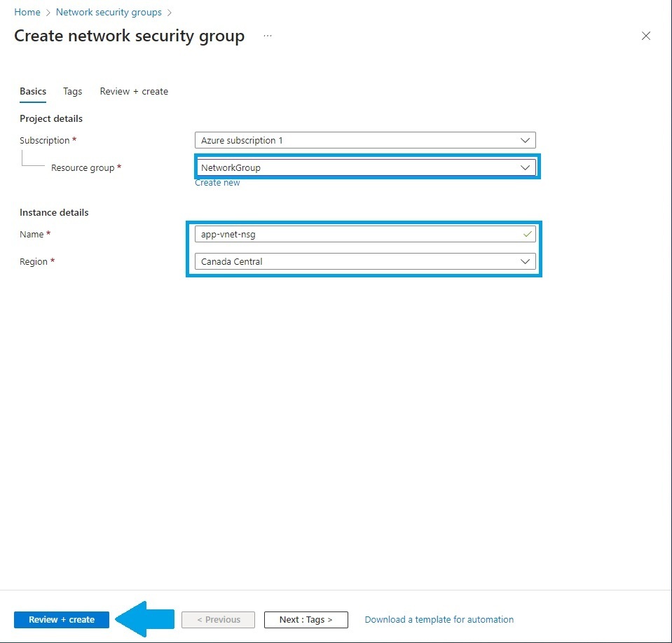The width and height of the screenshot is (672, 643).
Task: Click the Next : Tags button
Action: coord(306,619)
